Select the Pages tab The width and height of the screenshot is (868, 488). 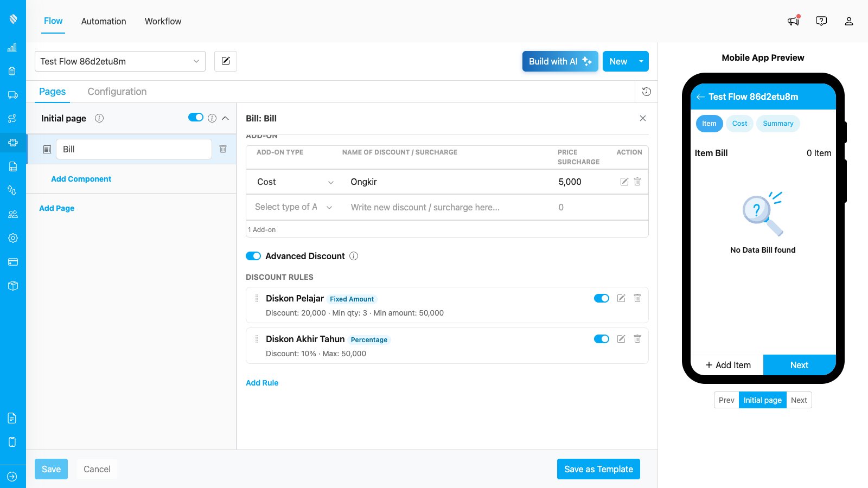[x=53, y=92]
